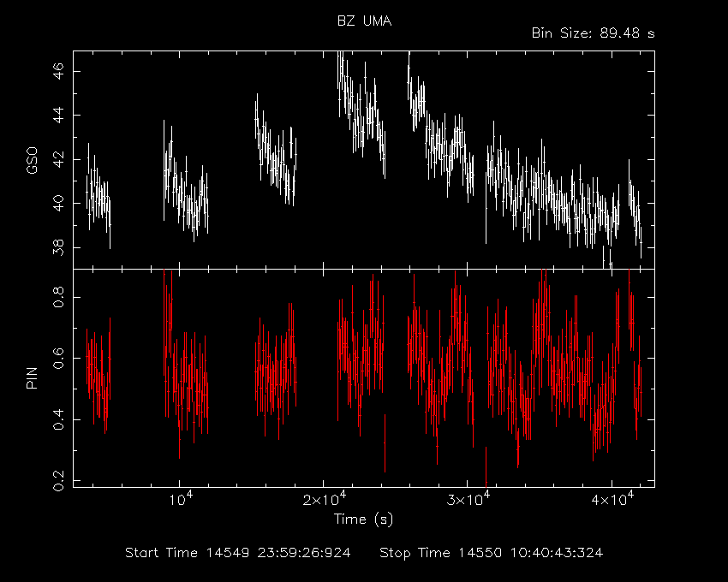Click the Start Time 14549 23:59:26:924 text
Image resolution: width=728 pixels, height=582 pixels.
pyautogui.click(x=238, y=553)
